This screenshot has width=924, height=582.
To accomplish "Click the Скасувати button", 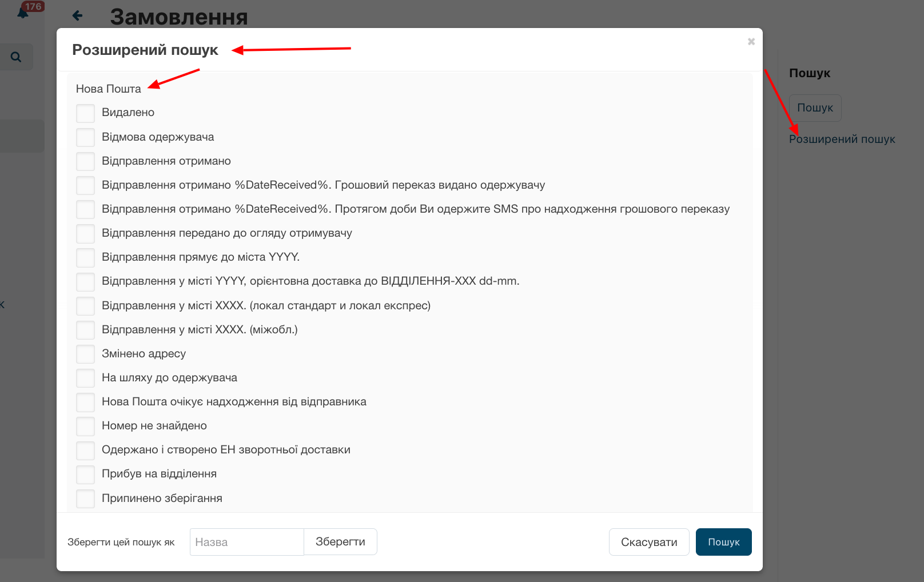I will point(649,542).
